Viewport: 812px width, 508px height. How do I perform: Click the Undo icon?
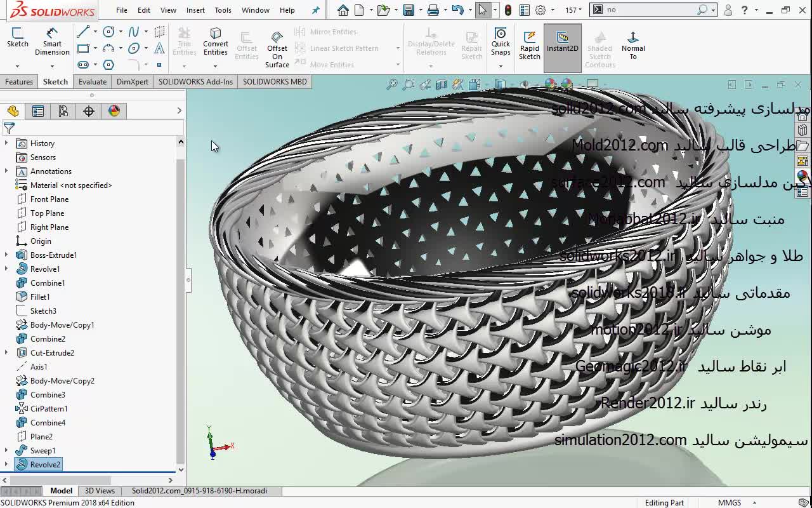coord(457,10)
